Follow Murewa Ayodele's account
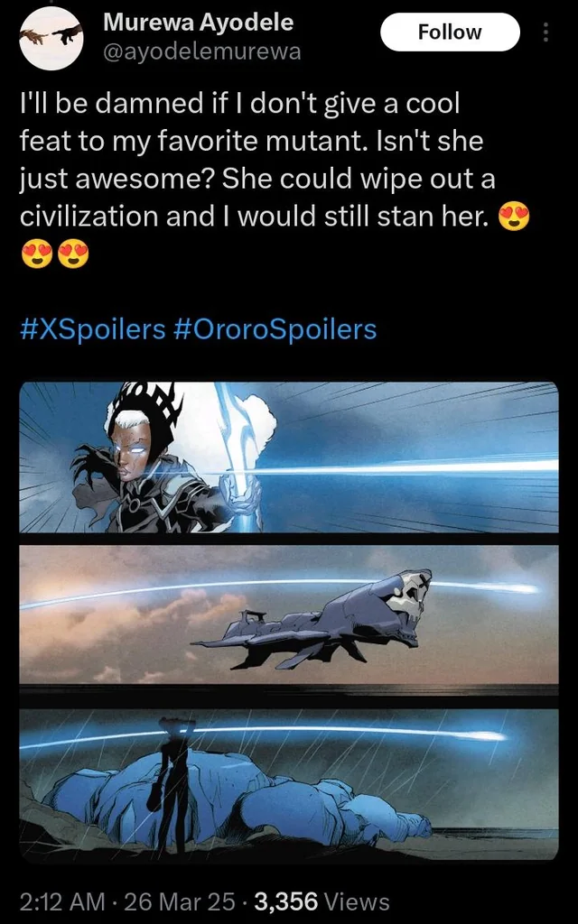The width and height of the screenshot is (578, 924). point(450,32)
